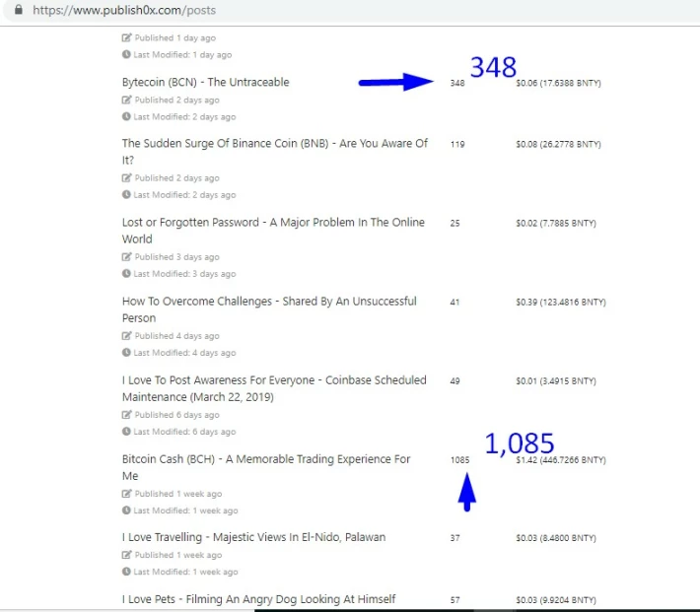Click the edit icon under the El-Nido post
This screenshot has height=612, width=700.
[127, 555]
